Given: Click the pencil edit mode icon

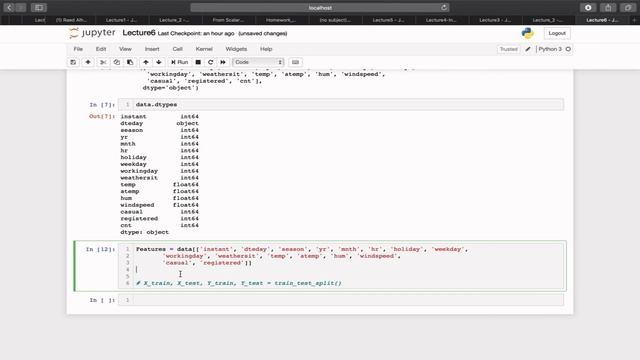Looking at the screenshot, I should [x=528, y=49].
